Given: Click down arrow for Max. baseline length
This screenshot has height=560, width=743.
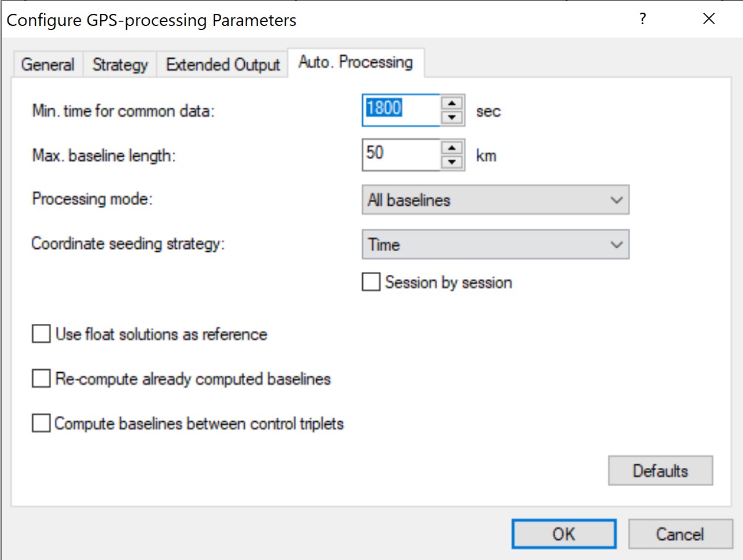Looking at the screenshot, I should click(x=452, y=162).
